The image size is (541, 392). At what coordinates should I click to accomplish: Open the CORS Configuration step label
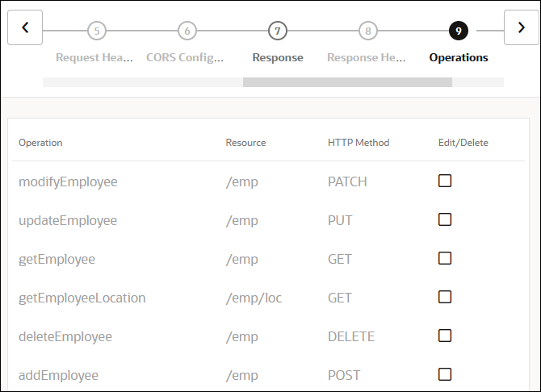tap(187, 58)
